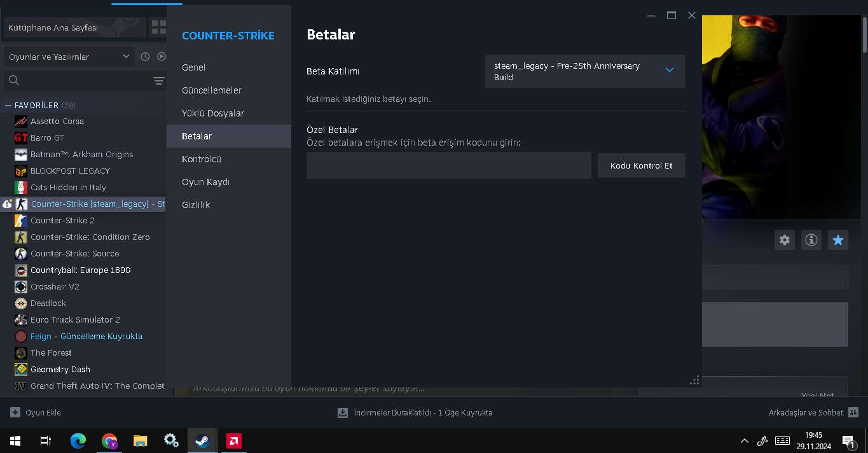This screenshot has width=868, height=453.
Task: Open the Beta Katılımı dropdown
Action: [x=585, y=71]
